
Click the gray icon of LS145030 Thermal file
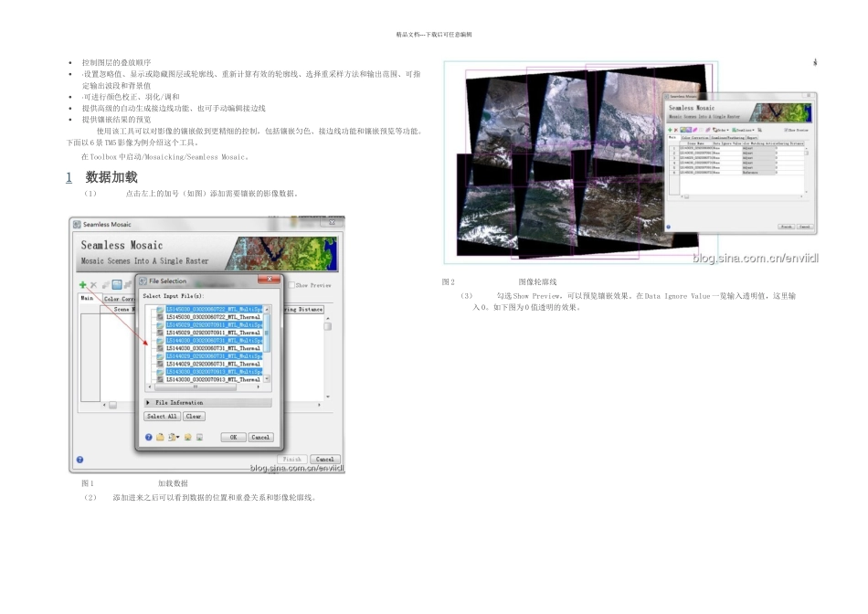click(x=160, y=317)
